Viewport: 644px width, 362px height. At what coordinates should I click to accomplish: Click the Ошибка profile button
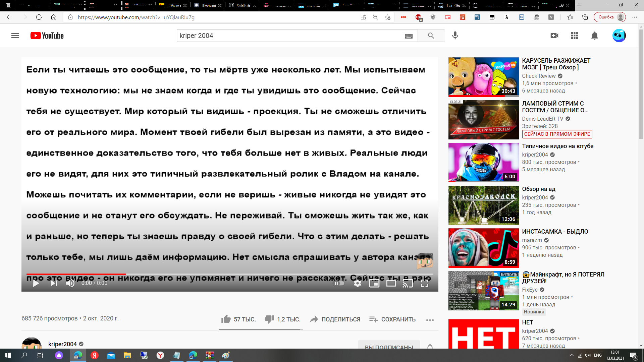pos(609,17)
